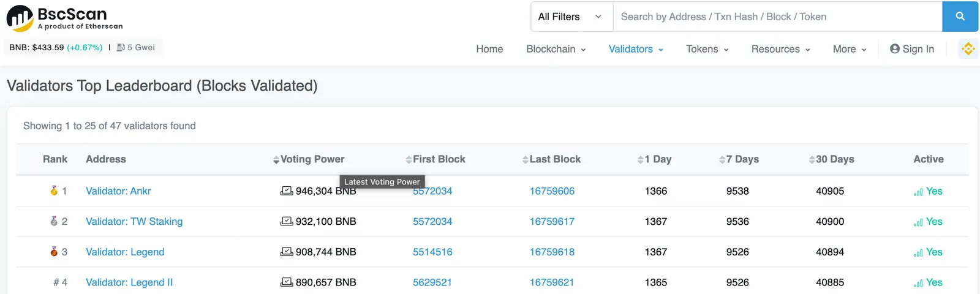Click 30 days value 40900

[830, 222]
